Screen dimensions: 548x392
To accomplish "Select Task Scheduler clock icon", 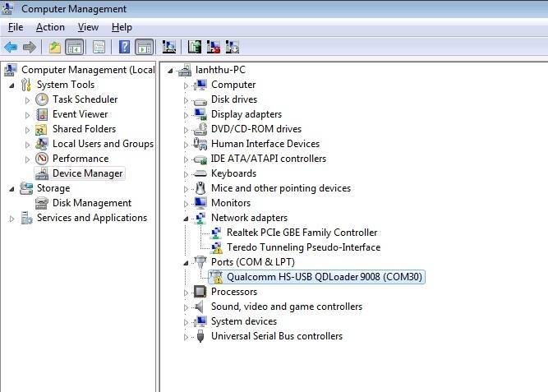I will (42, 99).
